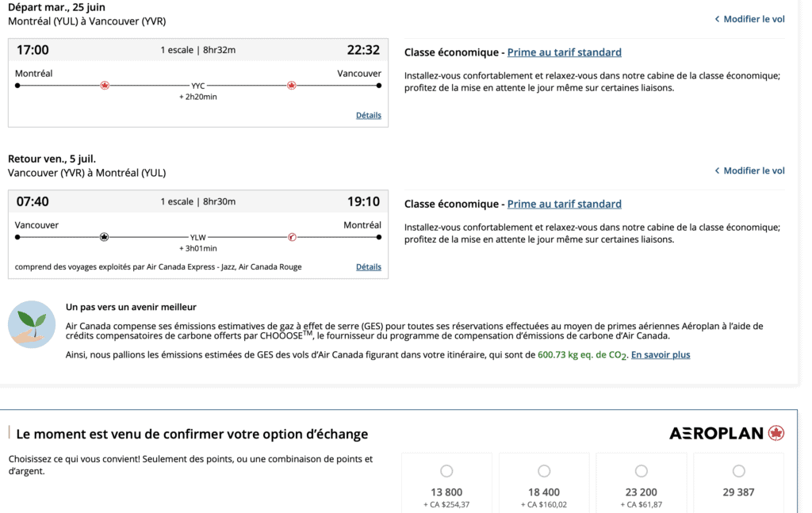Select the 13 800 points option
The height and width of the screenshot is (513, 812).
[x=446, y=471]
